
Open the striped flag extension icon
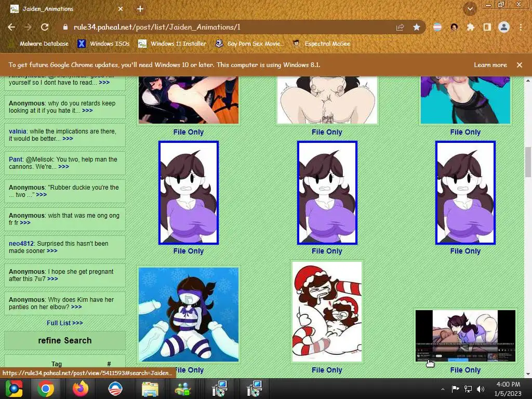tap(437, 27)
